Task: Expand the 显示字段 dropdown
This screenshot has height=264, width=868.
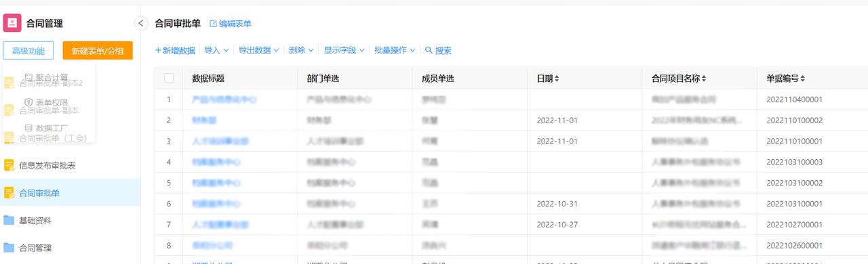Action: 344,50
